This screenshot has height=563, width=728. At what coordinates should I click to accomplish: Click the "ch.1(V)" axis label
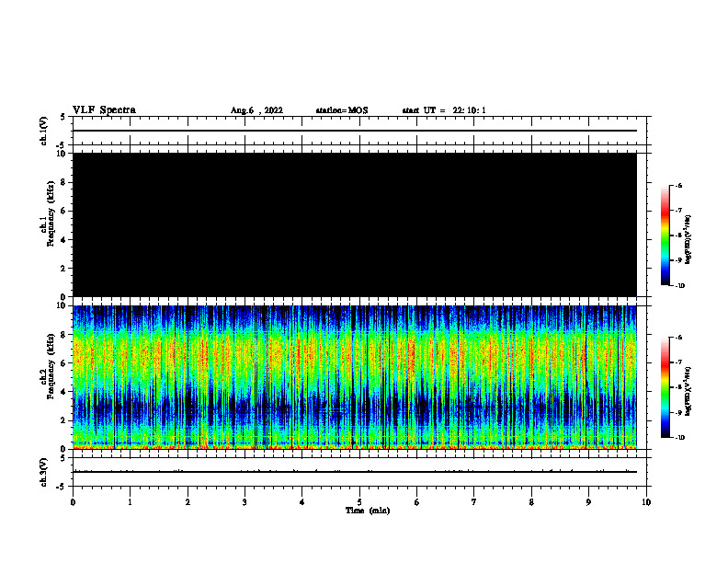(43, 131)
